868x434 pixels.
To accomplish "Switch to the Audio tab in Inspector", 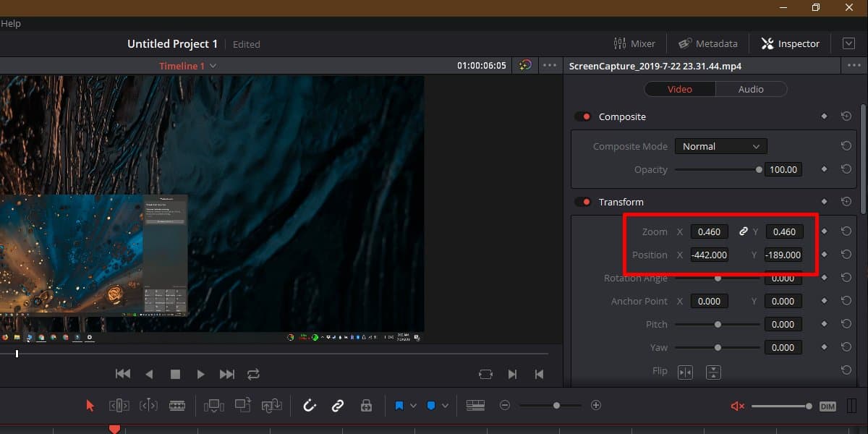I will (x=751, y=89).
